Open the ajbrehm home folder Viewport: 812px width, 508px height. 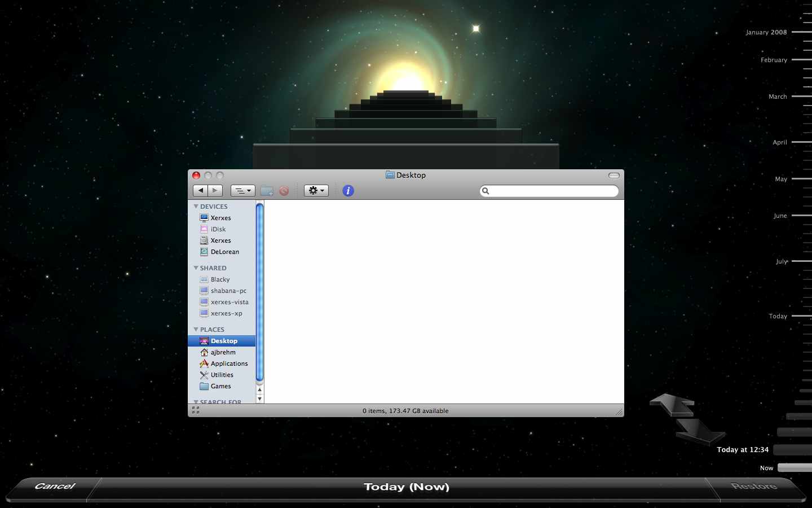(x=223, y=352)
